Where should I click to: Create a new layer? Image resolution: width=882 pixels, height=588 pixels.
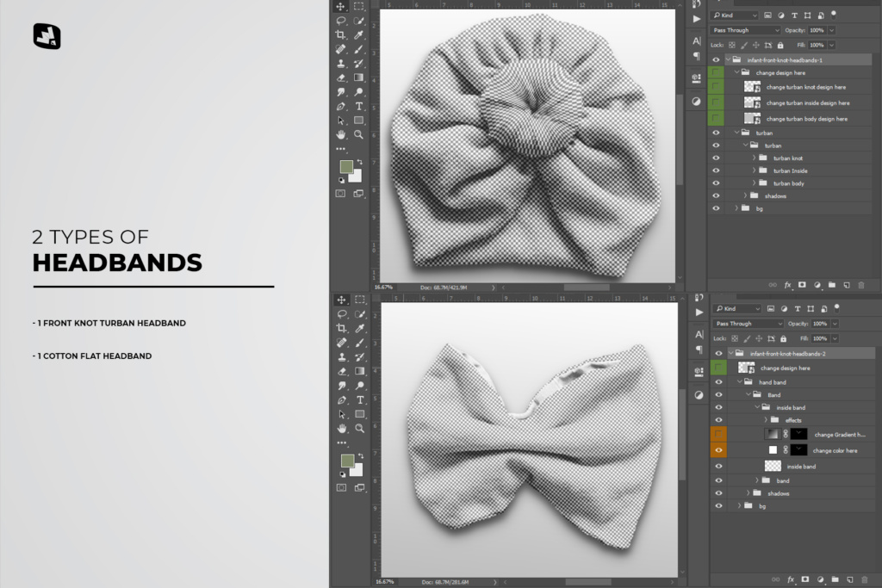pos(846,285)
